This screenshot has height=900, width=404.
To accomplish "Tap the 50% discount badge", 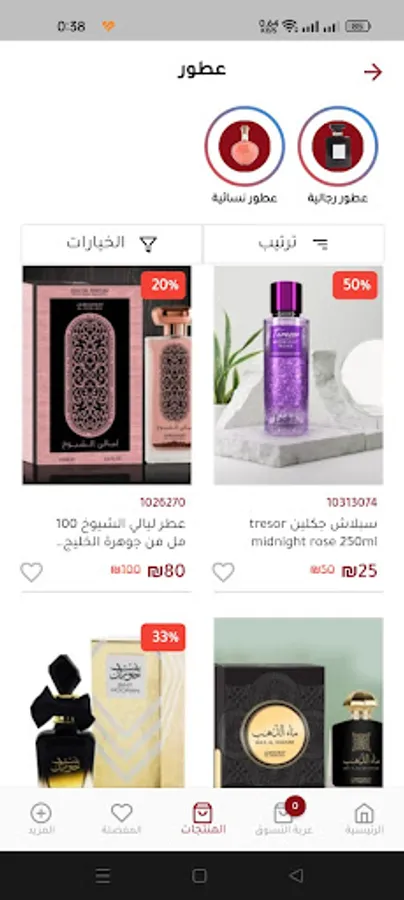I will point(355,285).
